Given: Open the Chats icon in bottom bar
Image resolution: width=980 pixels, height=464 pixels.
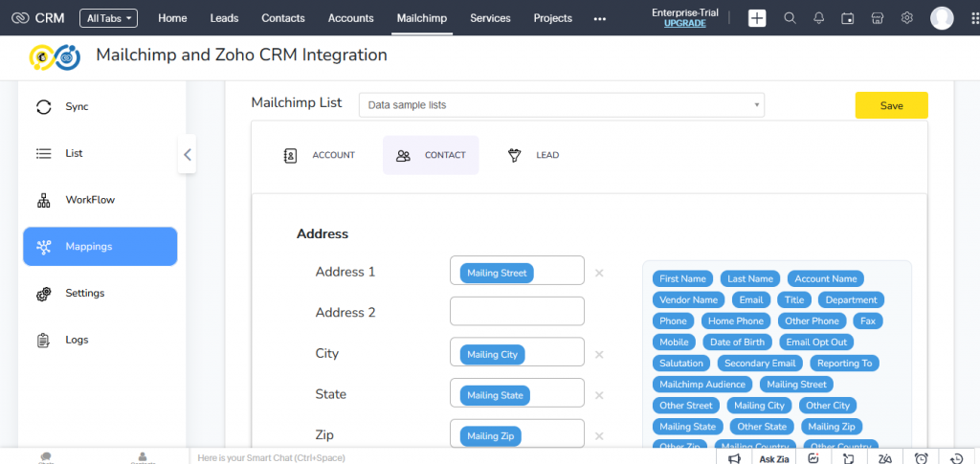Looking at the screenshot, I should pyautogui.click(x=46, y=457).
